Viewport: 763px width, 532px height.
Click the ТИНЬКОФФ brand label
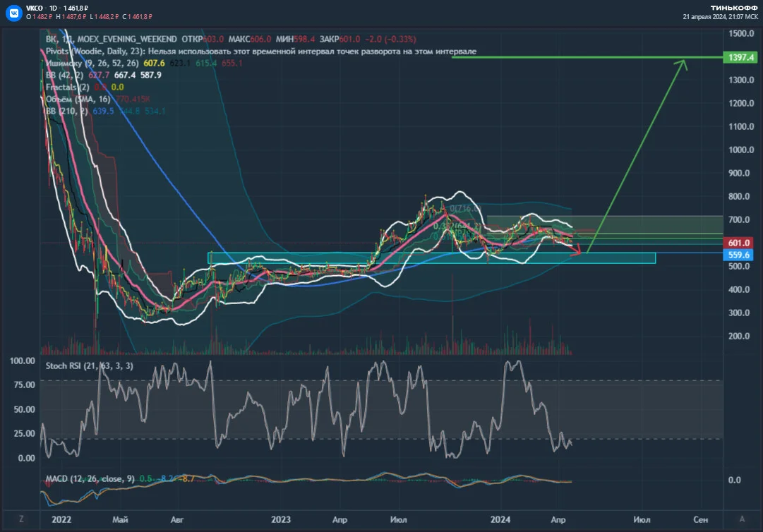734,8
